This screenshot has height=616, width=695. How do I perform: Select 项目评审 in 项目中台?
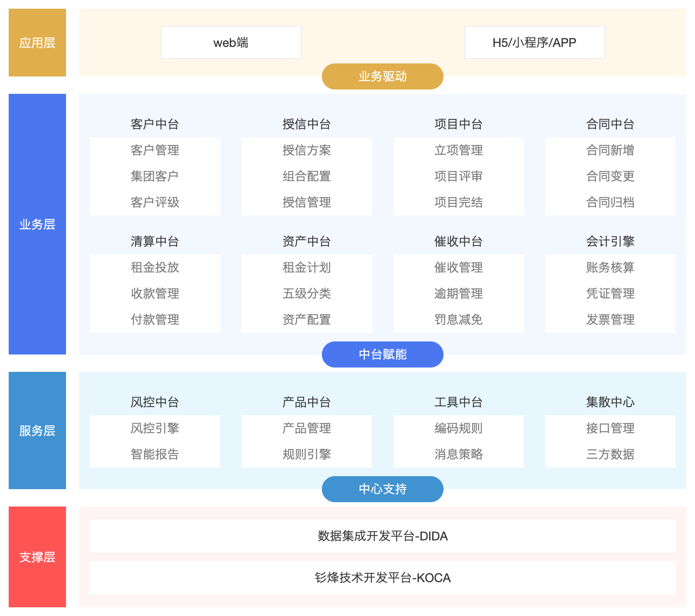pos(458,176)
